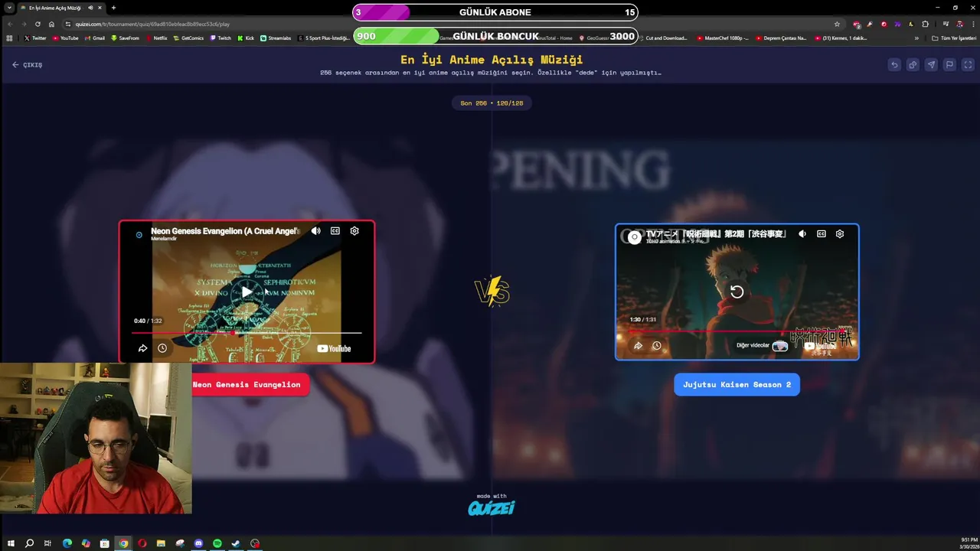Screen dimensions: 980x551
Task: Open the Twitch bookmark
Action: [x=220, y=38]
